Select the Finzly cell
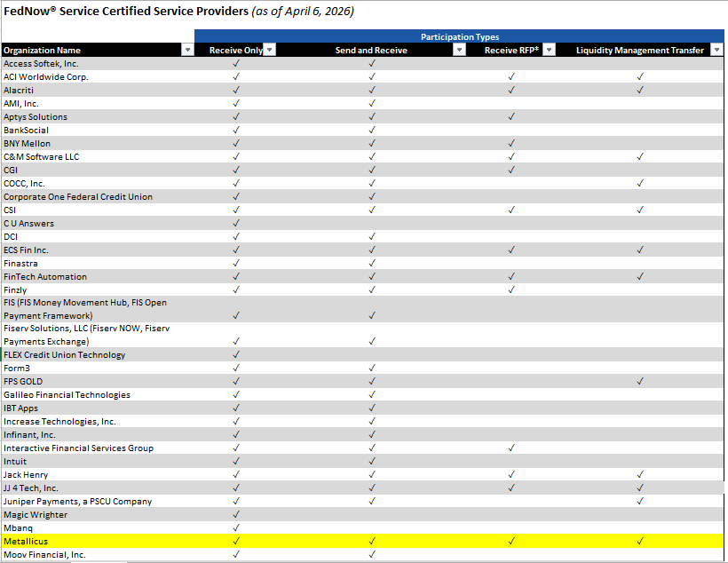 pos(98,289)
